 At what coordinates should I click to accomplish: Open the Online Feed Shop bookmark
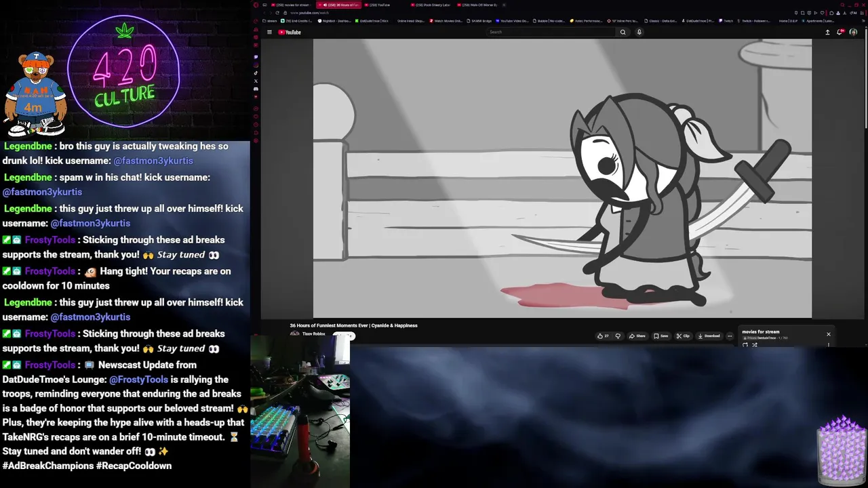coord(411,21)
